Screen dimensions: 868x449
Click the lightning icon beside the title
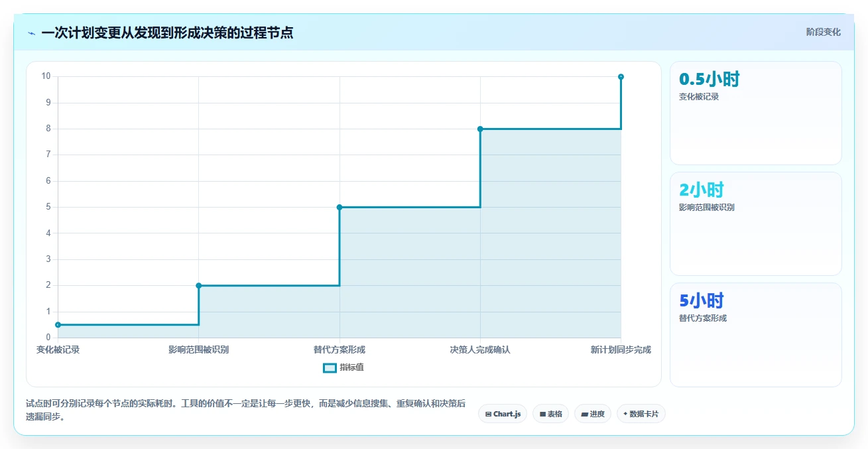pyautogui.click(x=32, y=33)
